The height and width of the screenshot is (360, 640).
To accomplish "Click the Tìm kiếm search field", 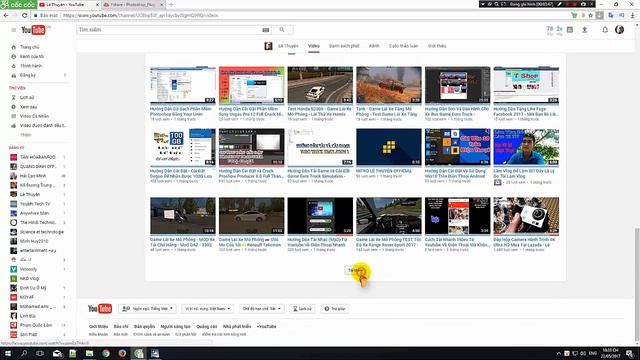I will 168,30.
